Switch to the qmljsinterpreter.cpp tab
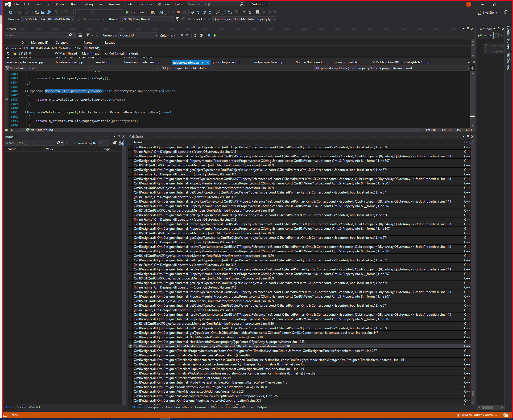The width and height of the screenshot is (513, 420). [x=226, y=62]
